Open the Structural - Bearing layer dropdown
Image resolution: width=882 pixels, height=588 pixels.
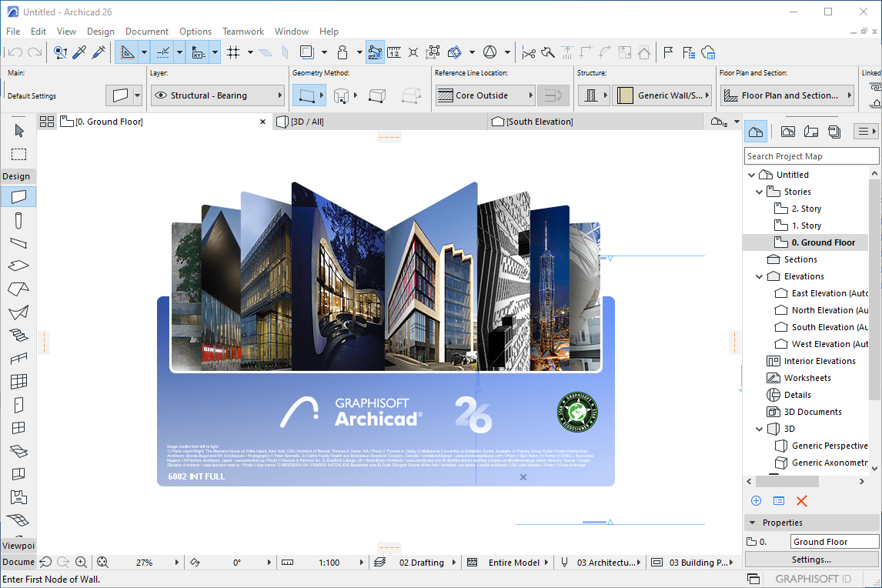(218, 95)
